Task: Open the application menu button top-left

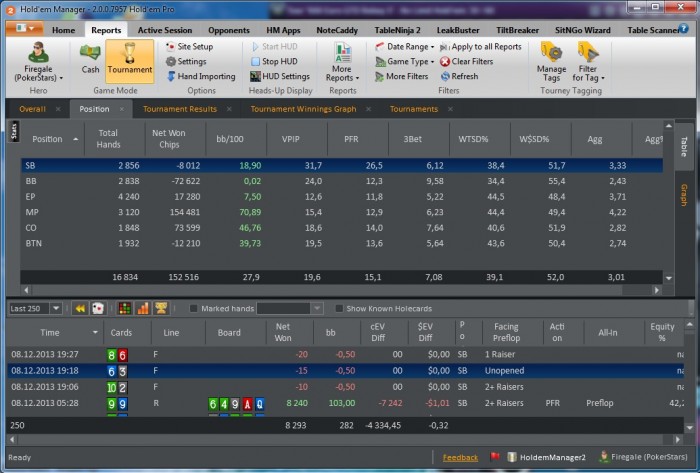Action: [25, 29]
